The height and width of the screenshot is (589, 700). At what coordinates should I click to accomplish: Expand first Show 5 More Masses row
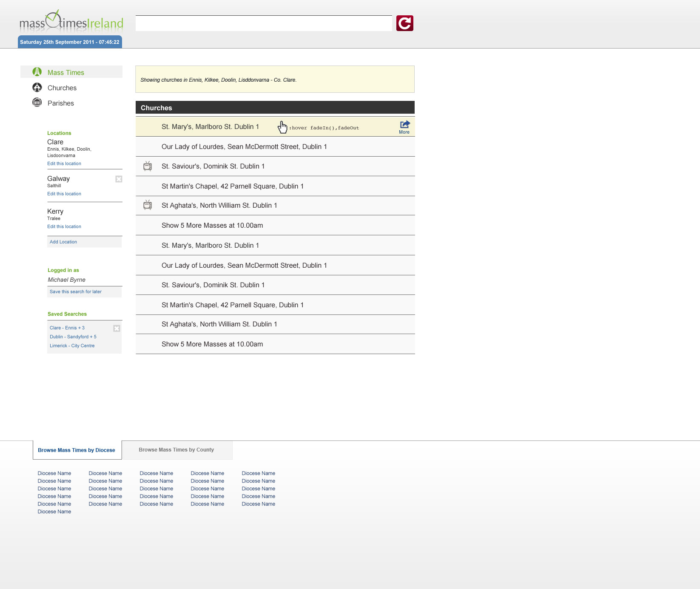click(212, 226)
